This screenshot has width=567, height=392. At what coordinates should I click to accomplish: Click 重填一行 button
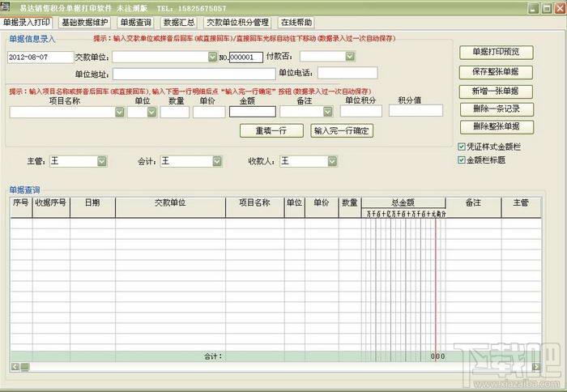pyautogui.click(x=271, y=130)
